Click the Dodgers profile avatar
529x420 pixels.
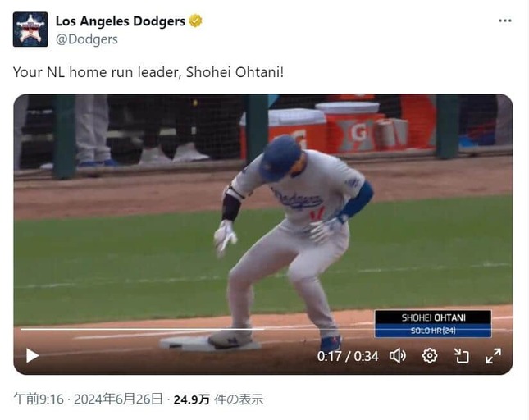(x=30, y=30)
